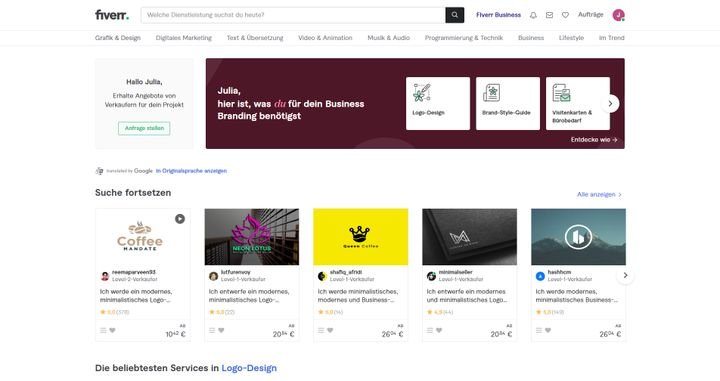Click the Alle anzeigen link

599,195
